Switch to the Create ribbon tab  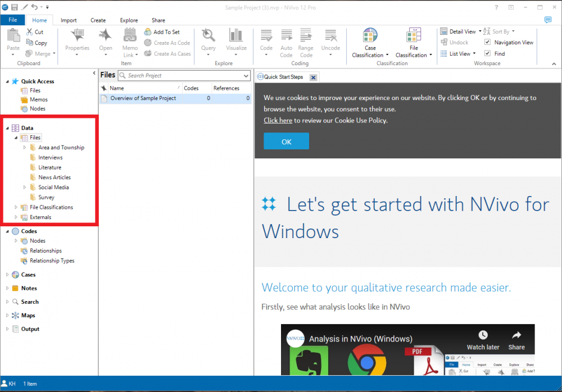pyautogui.click(x=98, y=20)
